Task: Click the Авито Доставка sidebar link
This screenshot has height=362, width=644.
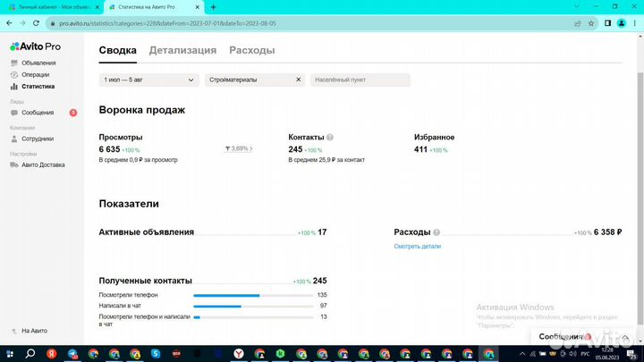Action: click(43, 164)
